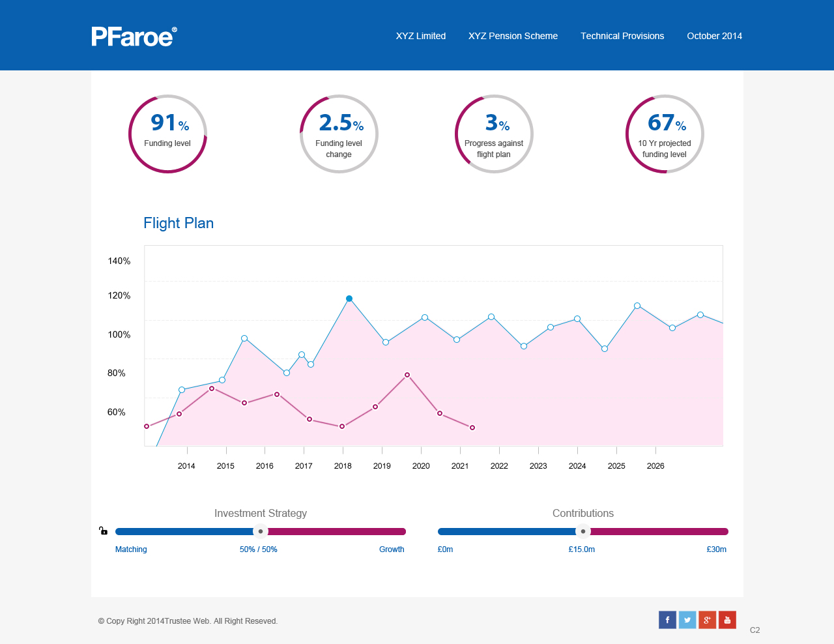The width and height of the screenshot is (834, 644).
Task: Select XYZ Pension Scheme in header
Action: click(x=513, y=36)
